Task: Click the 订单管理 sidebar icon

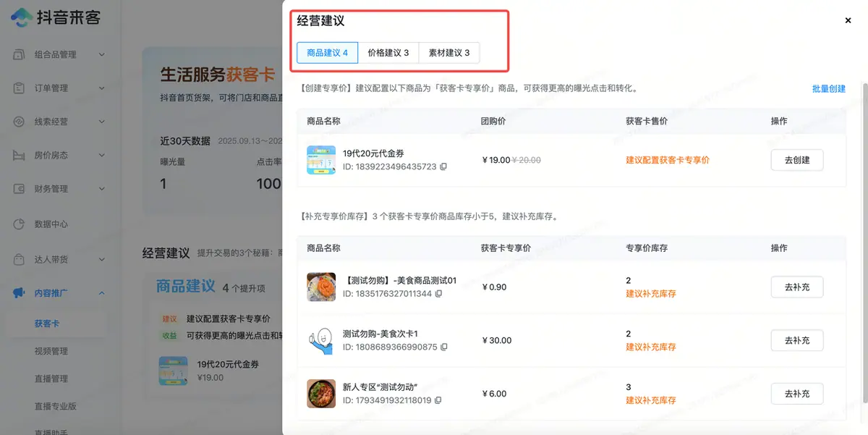Action: 20,88
